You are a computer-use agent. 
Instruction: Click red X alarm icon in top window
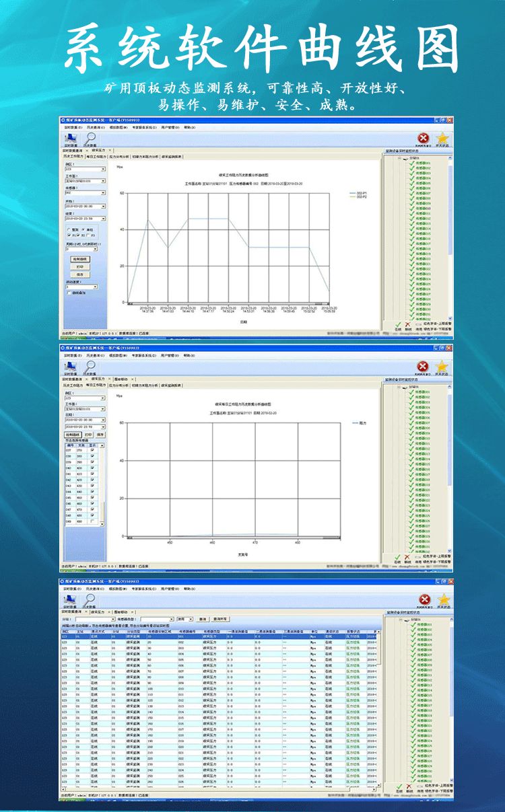pyautogui.click(x=423, y=138)
